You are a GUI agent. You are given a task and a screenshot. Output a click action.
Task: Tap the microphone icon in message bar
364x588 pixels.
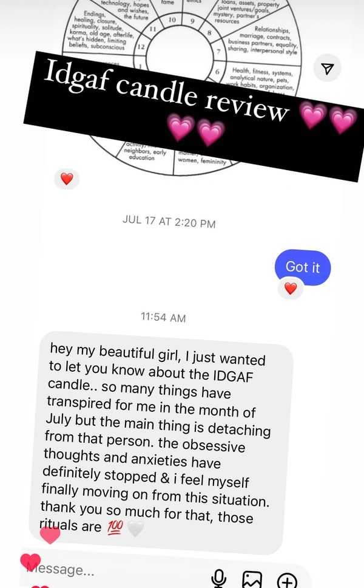click(x=218, y=578)
